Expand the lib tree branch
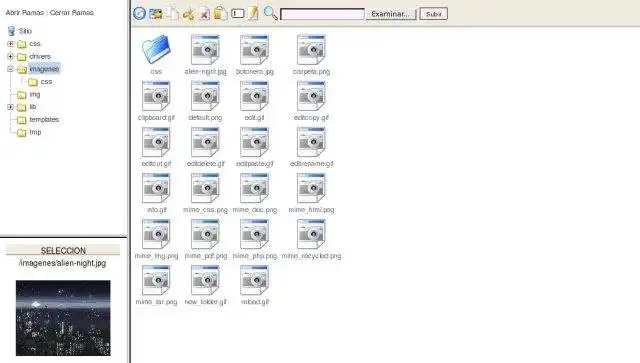 click(x=11, y=107)
